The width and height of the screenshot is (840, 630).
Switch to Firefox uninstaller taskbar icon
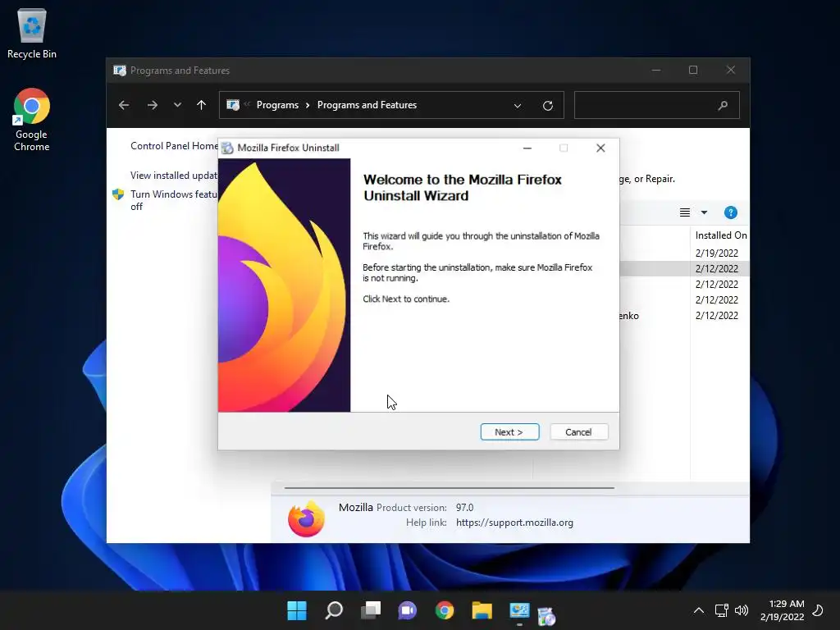(x=546, y=616)
